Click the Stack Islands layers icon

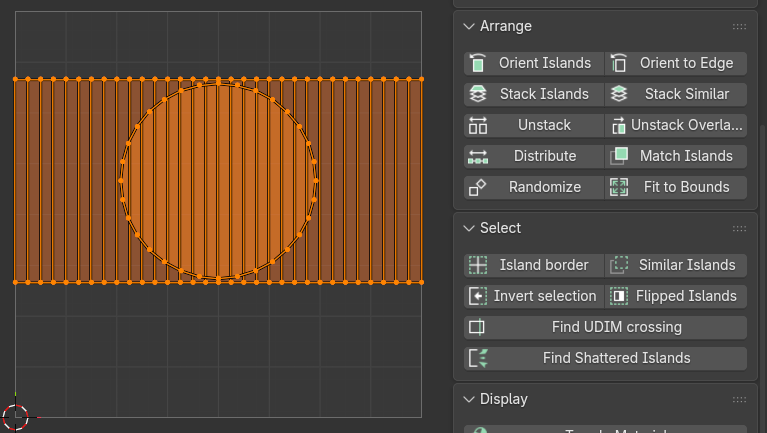(477, 94)
